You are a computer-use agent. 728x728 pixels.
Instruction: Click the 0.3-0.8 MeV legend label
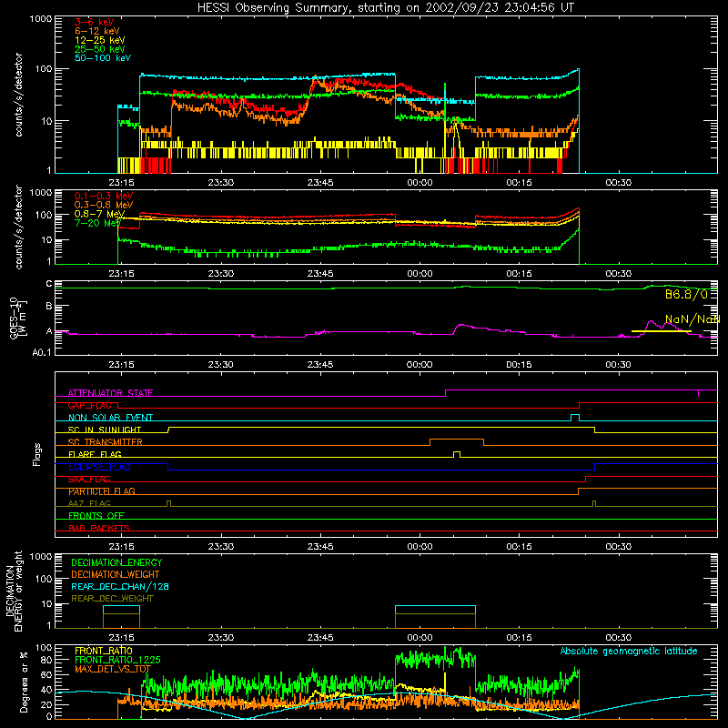pos(104,205)
